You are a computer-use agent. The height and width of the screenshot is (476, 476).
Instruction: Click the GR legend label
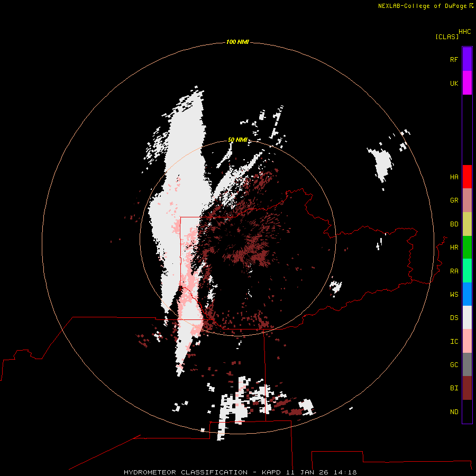[454, 200]
